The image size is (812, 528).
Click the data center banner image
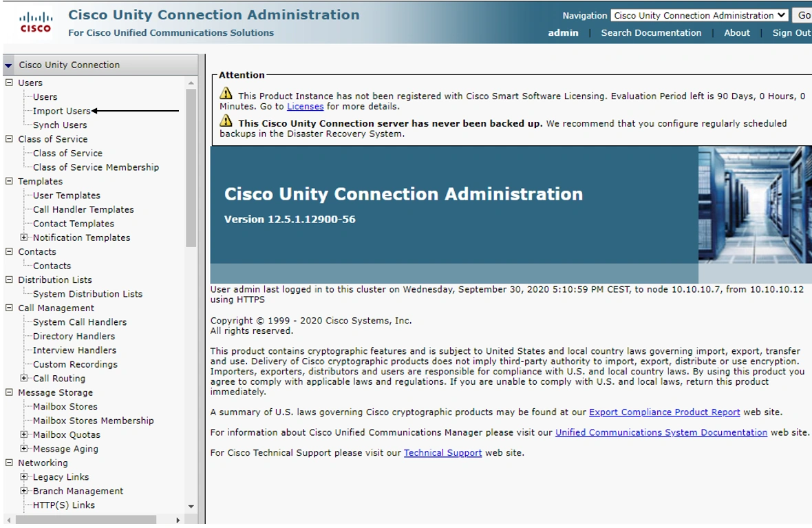pos(755,204)
